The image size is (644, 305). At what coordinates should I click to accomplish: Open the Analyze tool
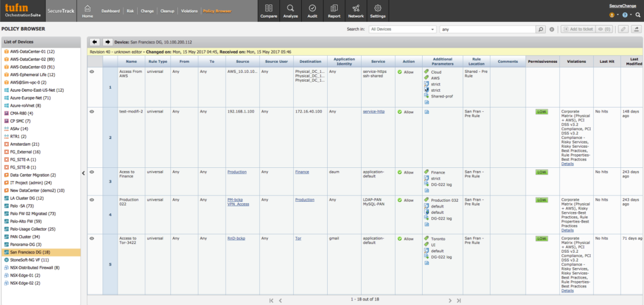tap(291, 11)
